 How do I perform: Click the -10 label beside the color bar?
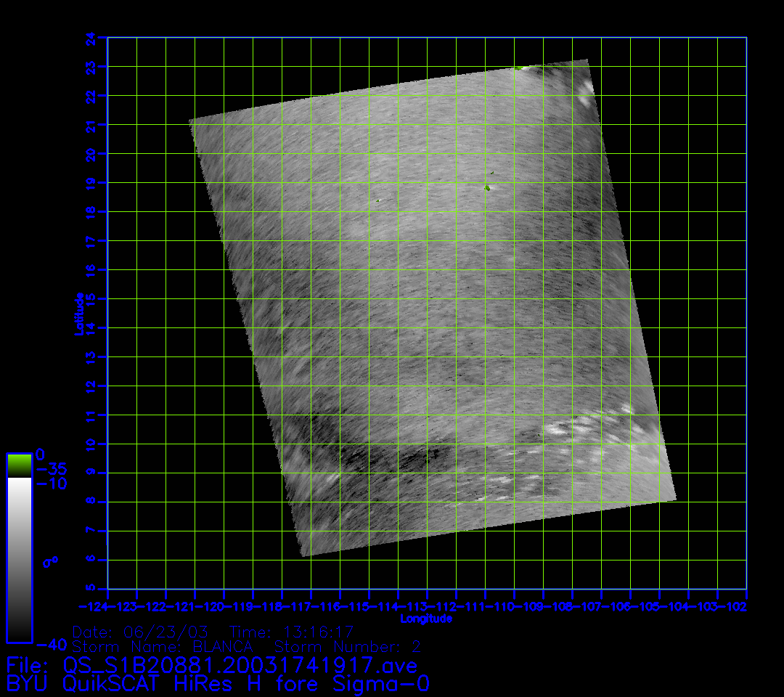coord(51,484)
